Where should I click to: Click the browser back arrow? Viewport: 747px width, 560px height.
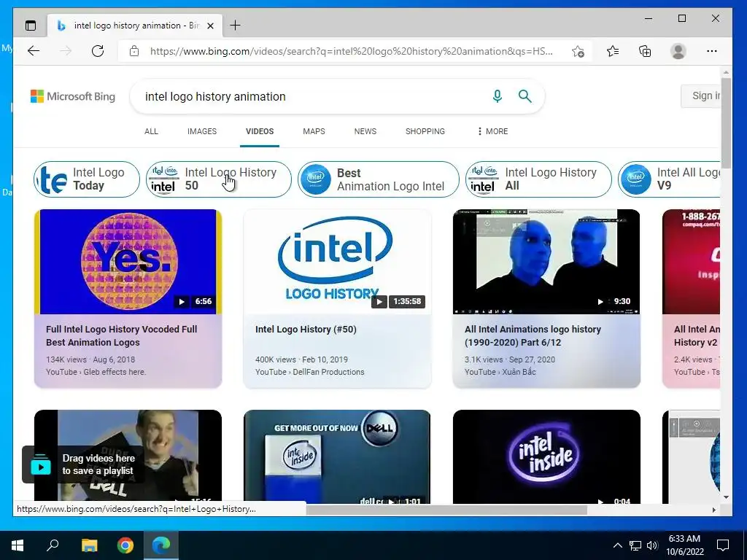(x=34, y=51)
